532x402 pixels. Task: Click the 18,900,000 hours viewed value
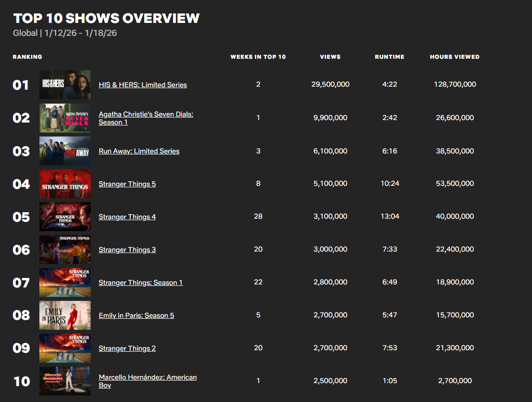(x=455, y=282)
